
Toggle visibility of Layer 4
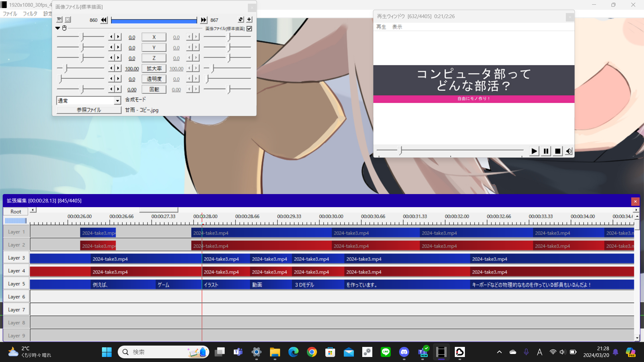click(x=16, y=271)
